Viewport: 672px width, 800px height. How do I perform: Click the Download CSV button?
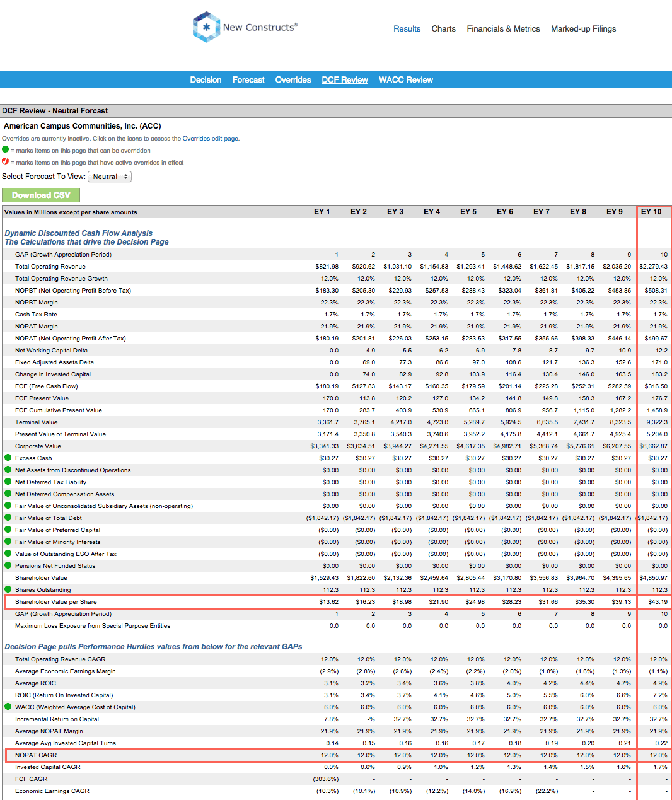41,195
